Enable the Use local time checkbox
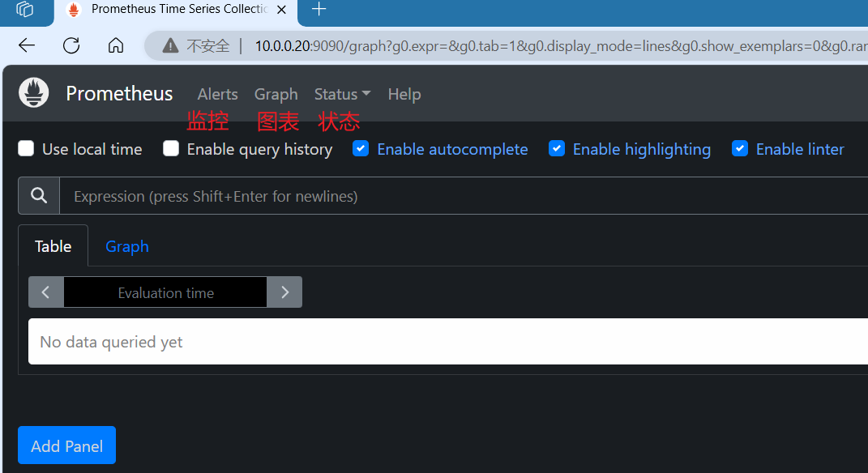The height and width of the screenshot is (473, 868). (27, 148)
